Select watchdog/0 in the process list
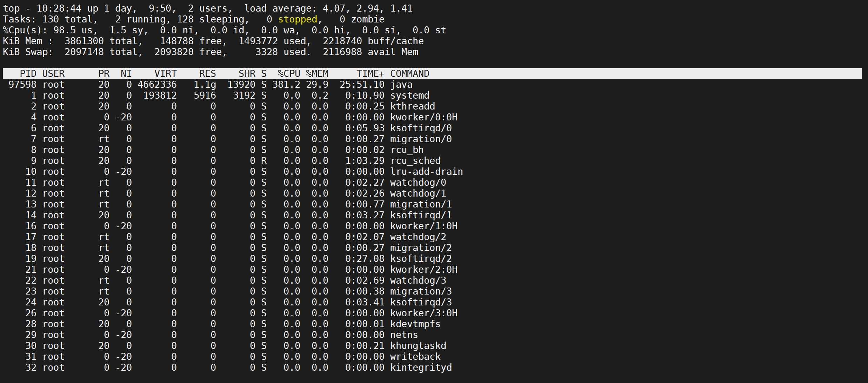This screenshot has width=868, height=383. point(418,183)
